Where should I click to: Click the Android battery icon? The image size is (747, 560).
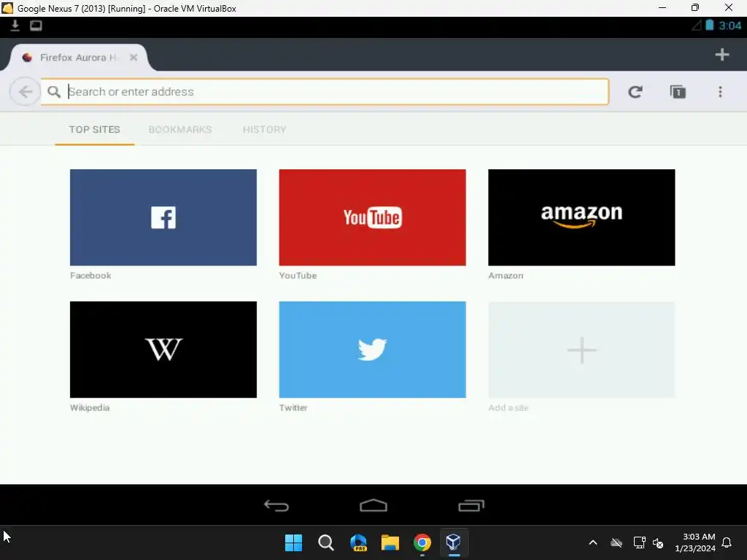click(709, 26)
